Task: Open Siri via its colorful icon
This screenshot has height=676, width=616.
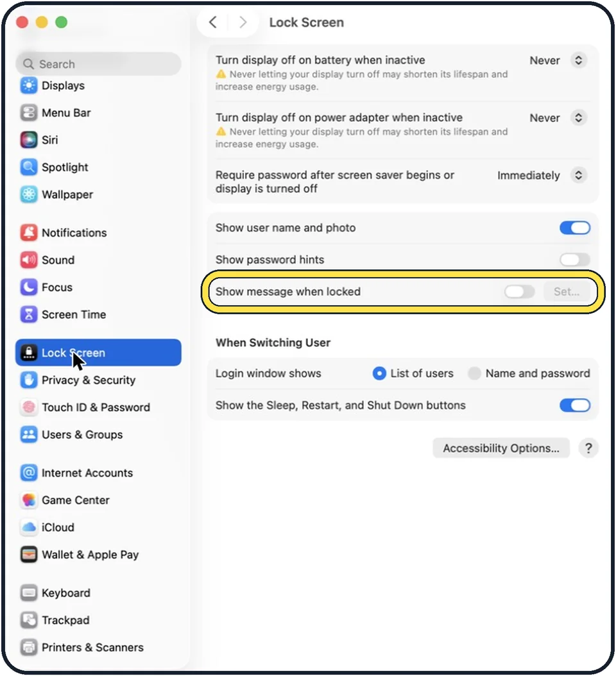Action: (29, 140)
